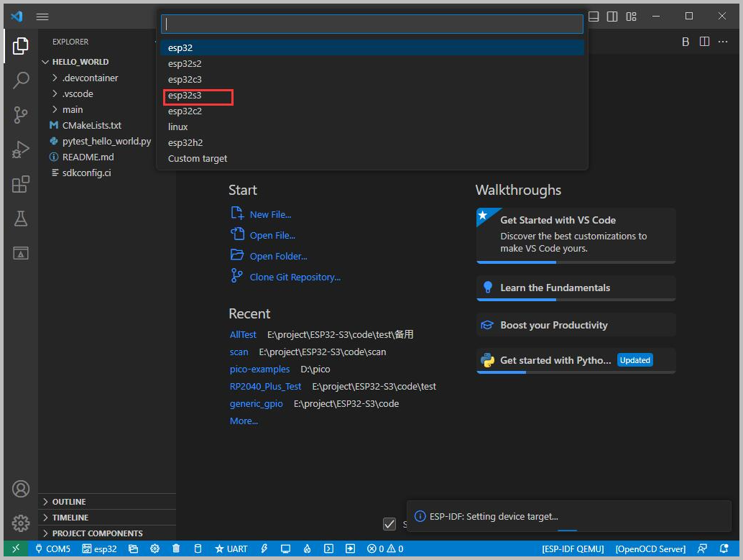
Task: Click the flame icon in status bar
Action: click(x=307, y=549)
